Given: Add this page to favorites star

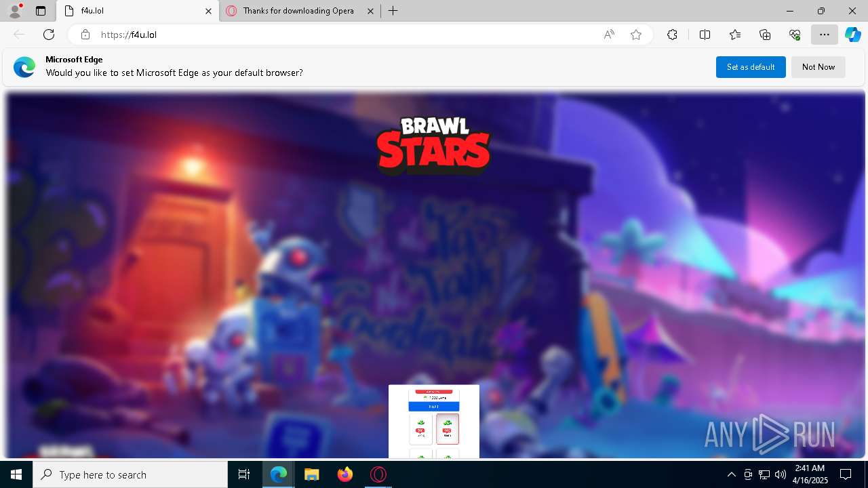Looking at the screenshot, I should tap(636, 35).
